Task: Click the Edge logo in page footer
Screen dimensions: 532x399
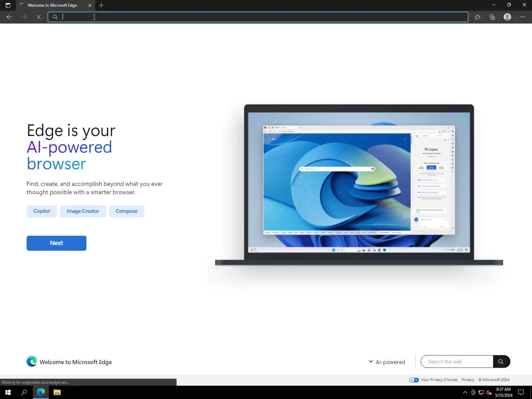Action: coord(32,361)
